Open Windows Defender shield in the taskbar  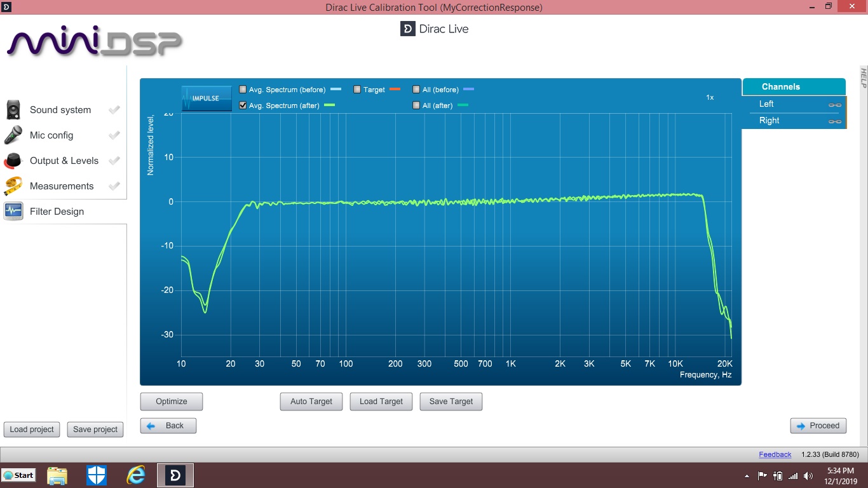pos(97,475)
